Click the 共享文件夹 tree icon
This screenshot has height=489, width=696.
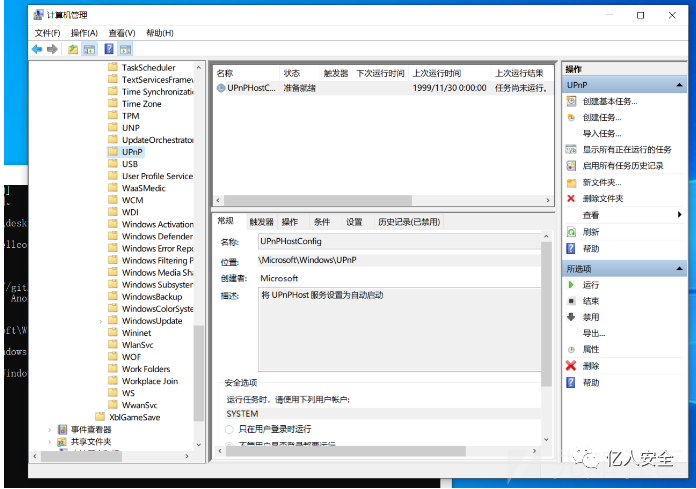62,442
